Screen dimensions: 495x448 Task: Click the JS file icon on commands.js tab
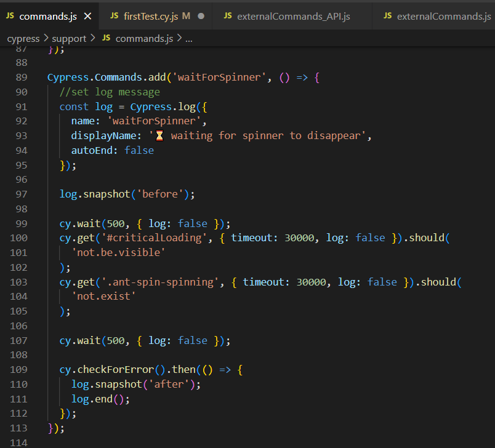[x=10, y=17]
